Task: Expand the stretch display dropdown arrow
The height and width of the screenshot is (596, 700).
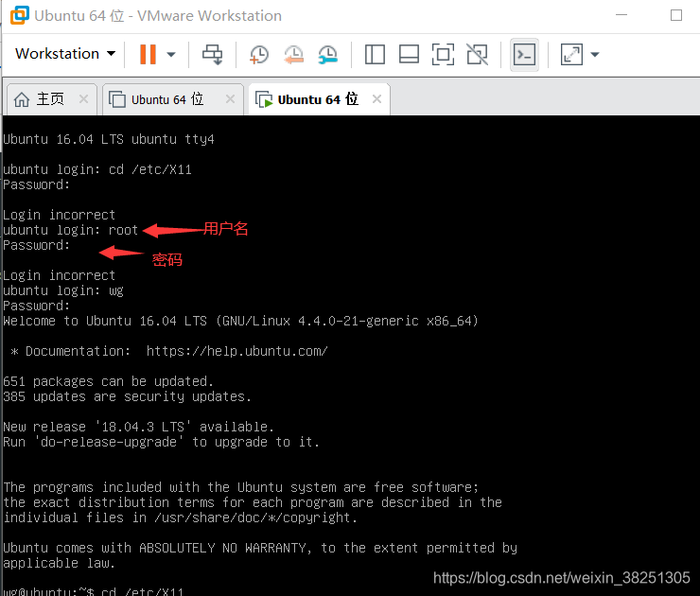Action: (x=595, y=55)
